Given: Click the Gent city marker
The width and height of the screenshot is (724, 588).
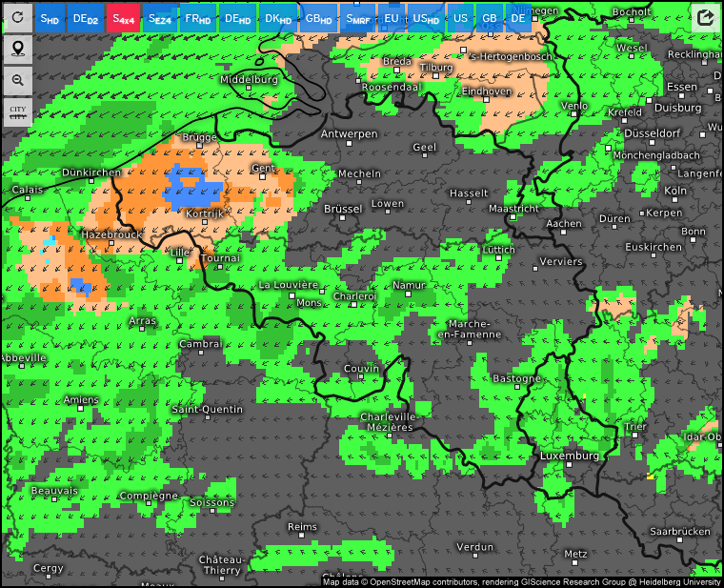Looking at the screenshot, I should coord(262,176).
